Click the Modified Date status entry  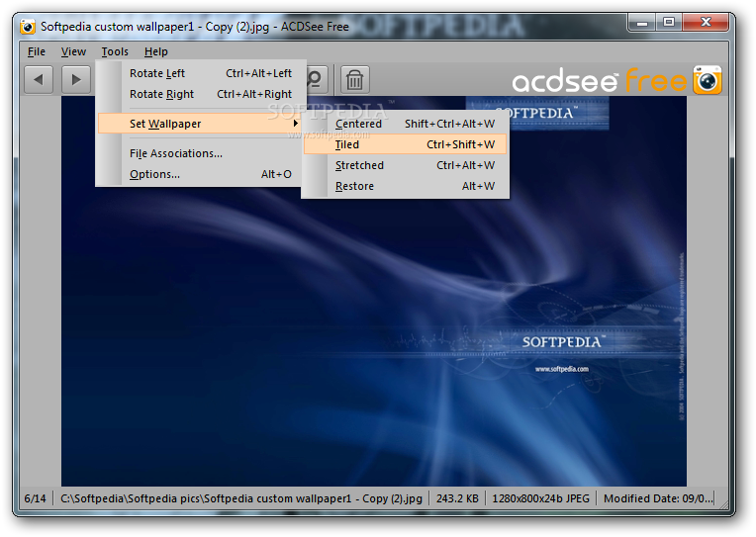click(x=658, y=498)
